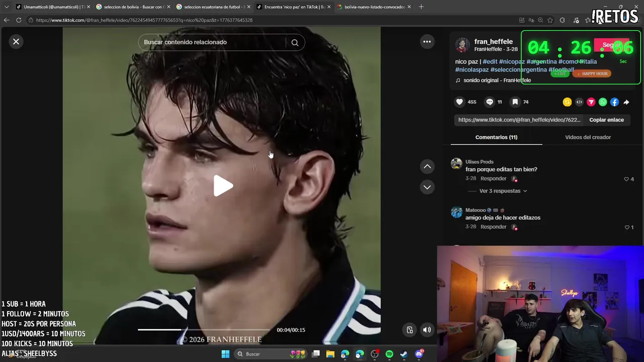Open the fran_heffele username link
Viewport: 644px width, 362px height.
[494, 42]
